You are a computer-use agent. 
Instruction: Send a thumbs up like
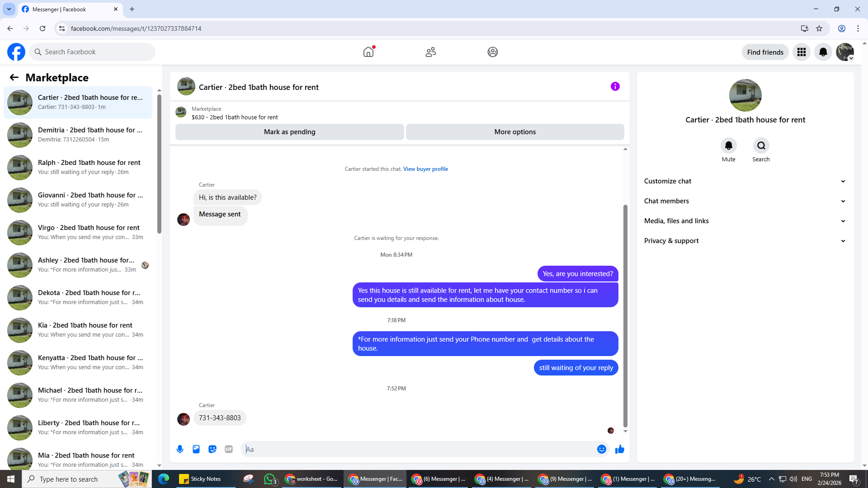click(x=619, y=449)
